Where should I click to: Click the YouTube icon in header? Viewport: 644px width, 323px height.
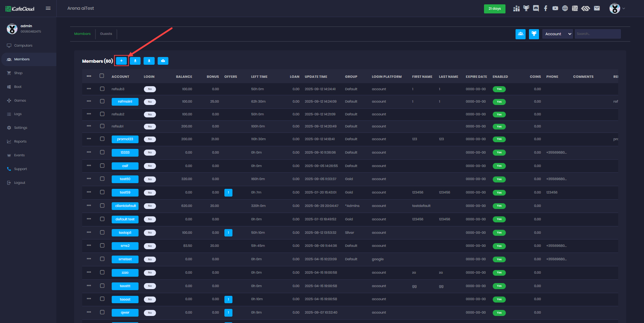point(555,8)
